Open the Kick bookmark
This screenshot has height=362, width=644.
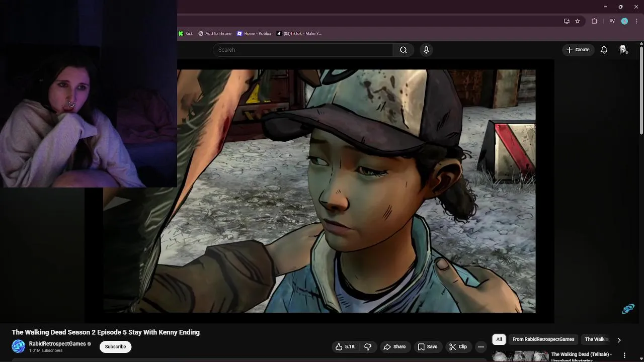click(x=186, y=34)
